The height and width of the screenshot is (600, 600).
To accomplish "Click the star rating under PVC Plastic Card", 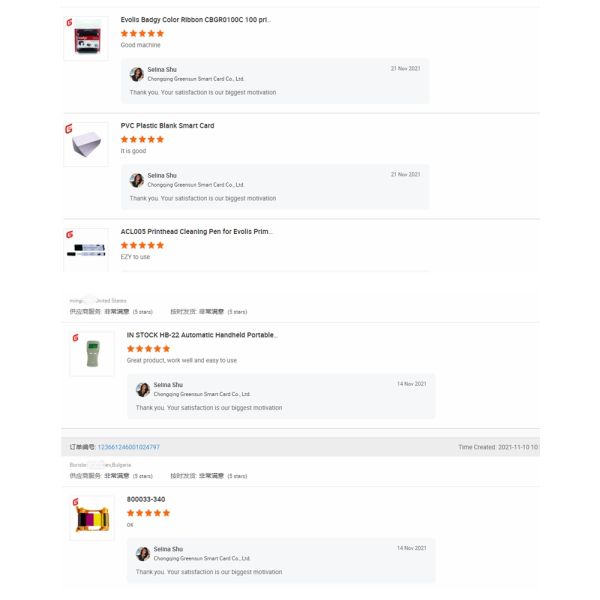I will coord(142,139).
